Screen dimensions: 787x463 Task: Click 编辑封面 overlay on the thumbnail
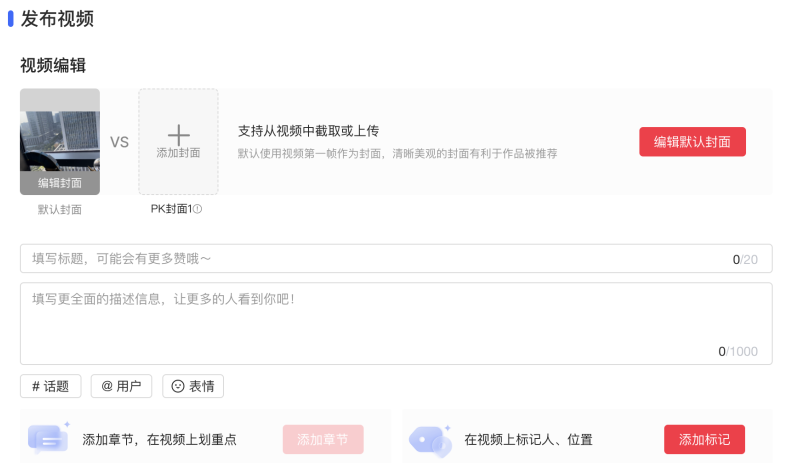point(60,183)
